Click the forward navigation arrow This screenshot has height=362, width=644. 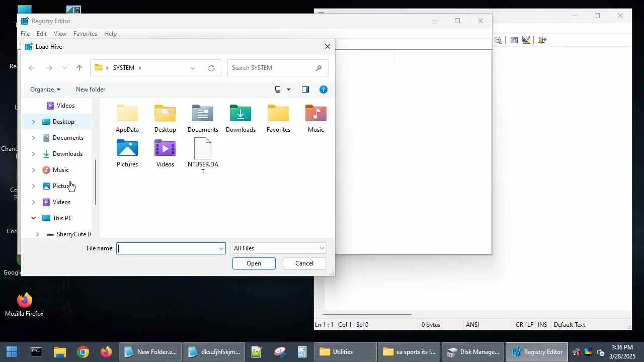tap(49, 68)
